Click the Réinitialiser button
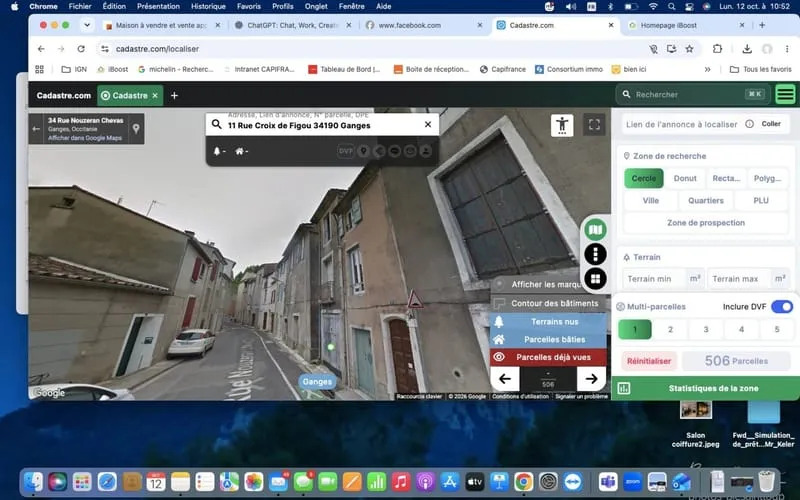This screenshot has width=800, height=500. tap(649, 361)
